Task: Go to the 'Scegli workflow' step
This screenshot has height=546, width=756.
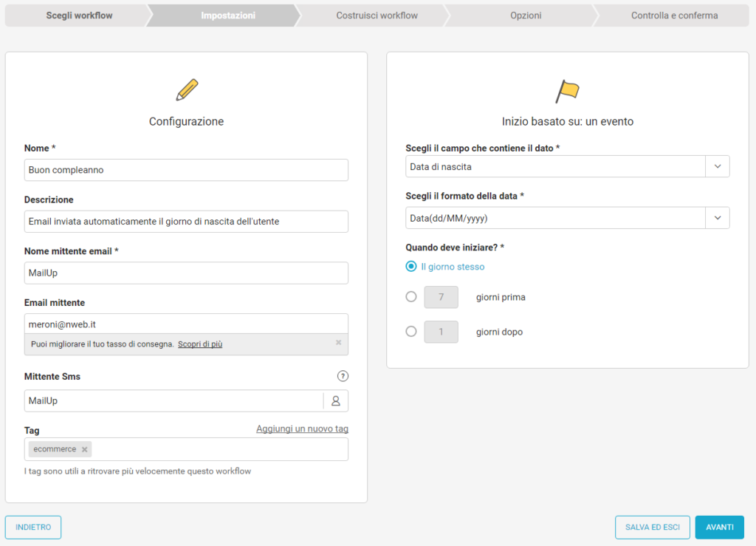Action: click(x=79, y=16)
